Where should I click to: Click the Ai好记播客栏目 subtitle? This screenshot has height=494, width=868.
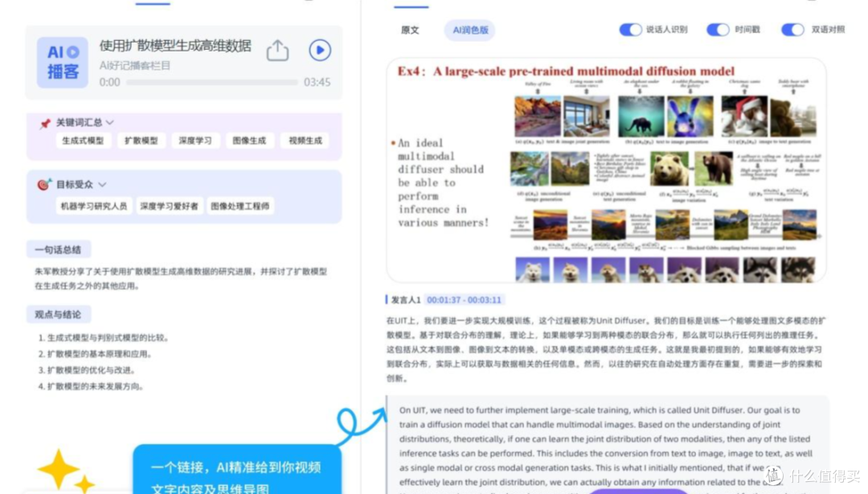pyautogui.click(x=135, y=65)
